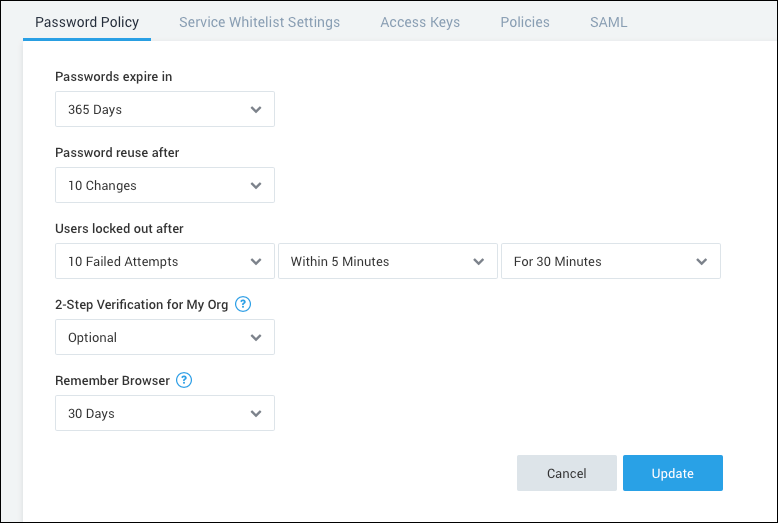778x523 pixels.
Task: Click help icon next to Remember Browser
Action: click(x=183, y=380)
